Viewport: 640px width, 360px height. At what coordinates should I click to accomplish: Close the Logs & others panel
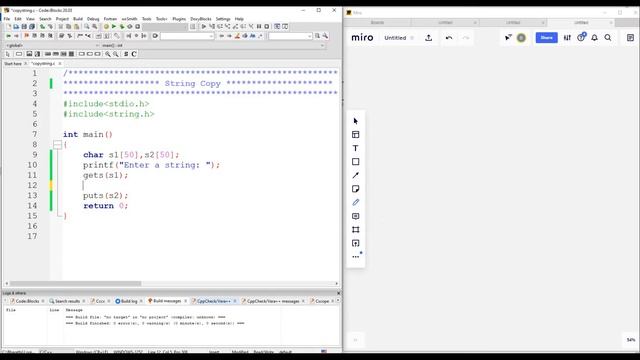tap(338, 293)
